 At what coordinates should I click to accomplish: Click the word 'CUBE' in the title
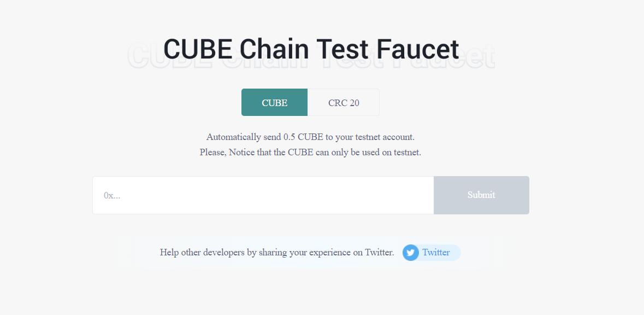(x=198, y=49)
